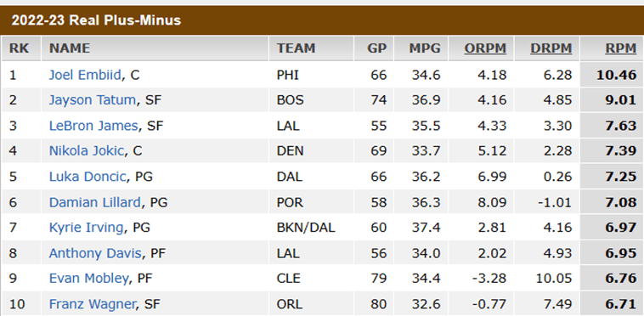Screen dimensions: 644x316
Task: Select Evan Mobley player link
Action: [88, 279]
